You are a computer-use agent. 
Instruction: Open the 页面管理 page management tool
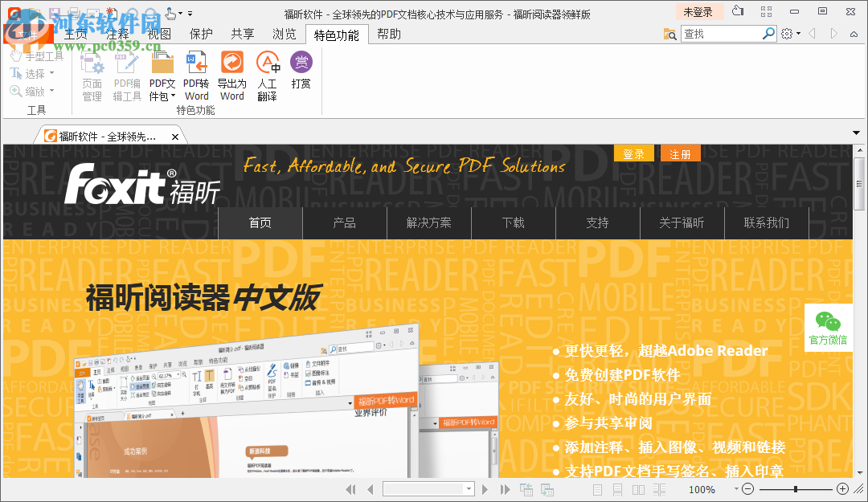point(92,76)
